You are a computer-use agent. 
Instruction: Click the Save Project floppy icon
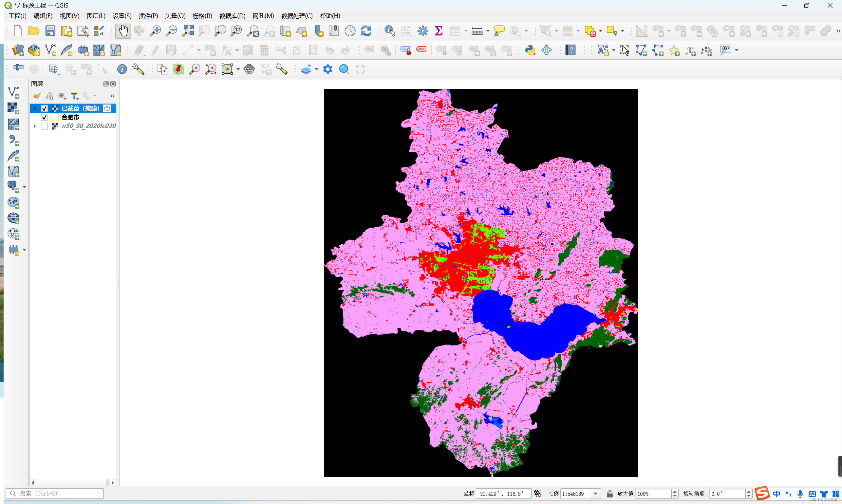50,31
